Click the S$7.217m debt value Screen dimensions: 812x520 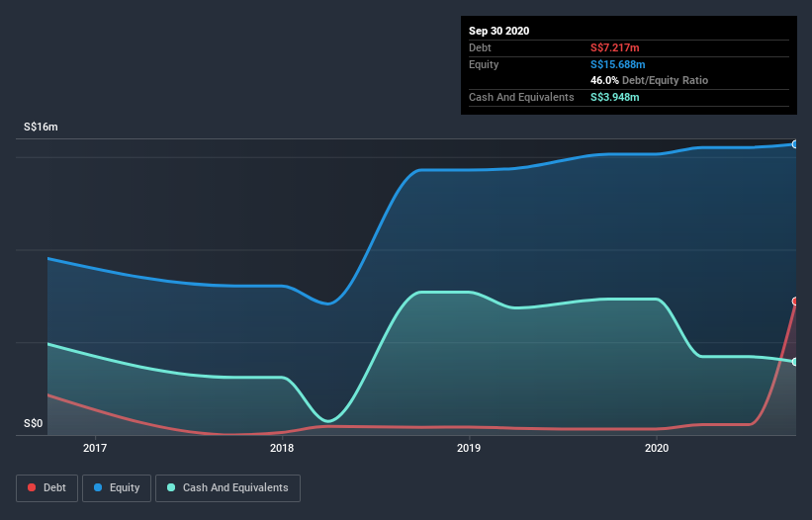[615, 47]
